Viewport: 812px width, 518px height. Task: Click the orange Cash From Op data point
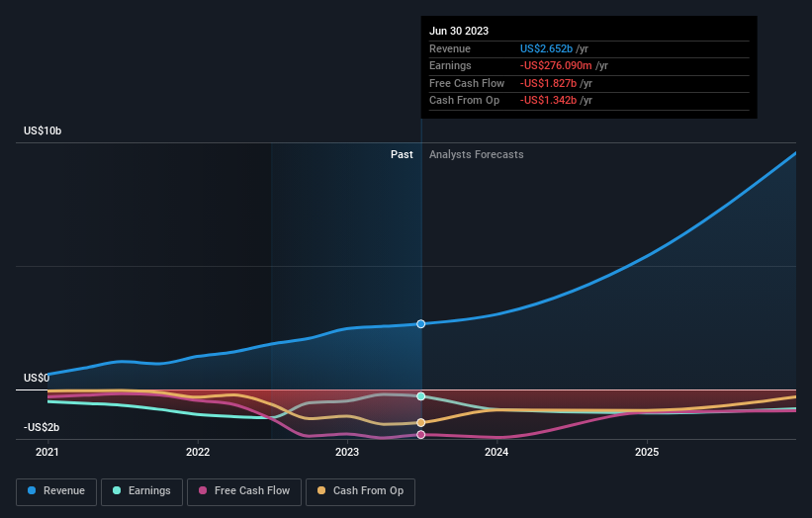421,423
